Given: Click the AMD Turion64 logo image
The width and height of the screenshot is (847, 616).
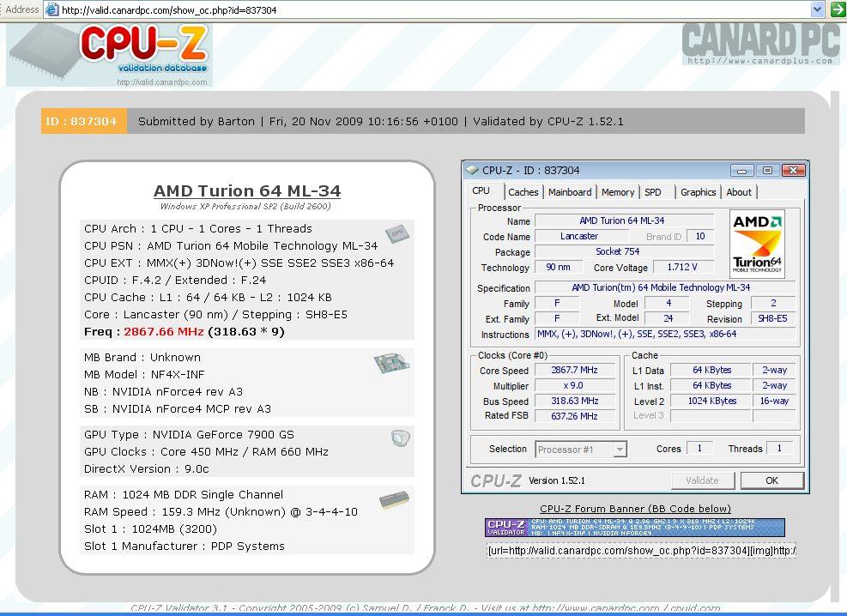Looking at the screenshot, I should 757,244.
